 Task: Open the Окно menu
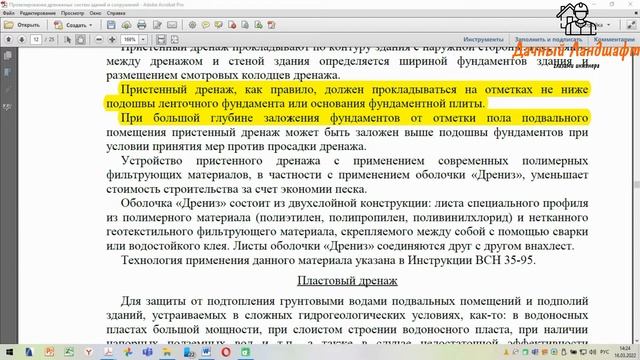95,13
